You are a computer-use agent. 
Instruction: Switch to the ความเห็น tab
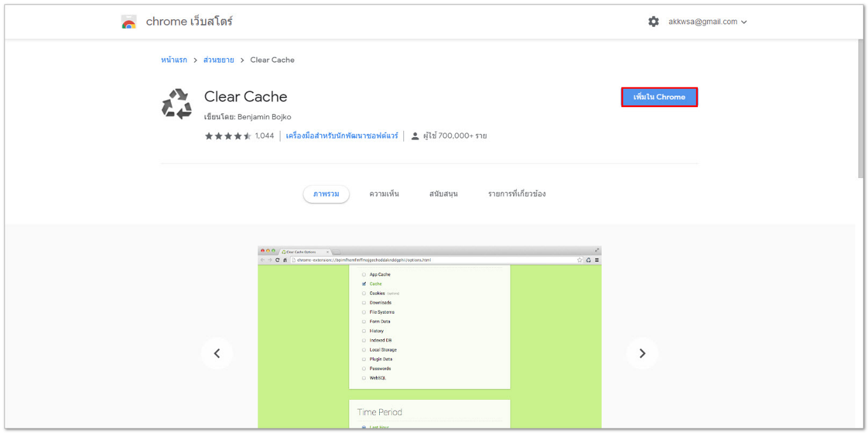pyautogui.click(x=384, y=194)
